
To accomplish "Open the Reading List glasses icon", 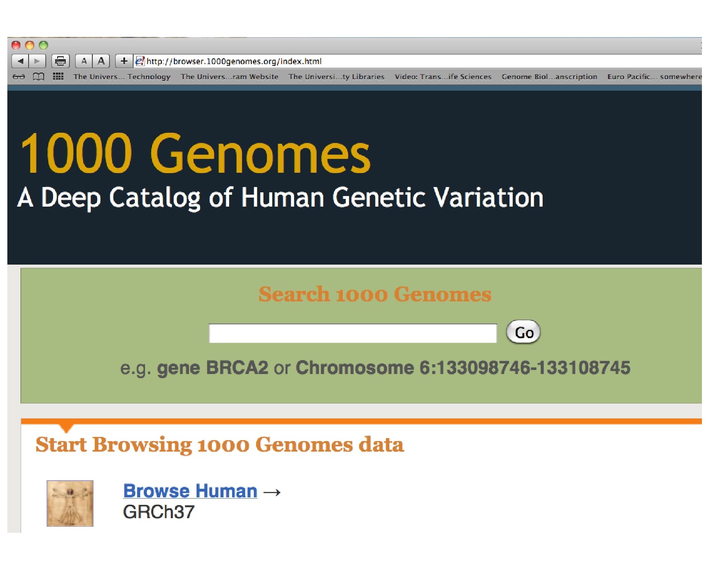I will [19, 77].
